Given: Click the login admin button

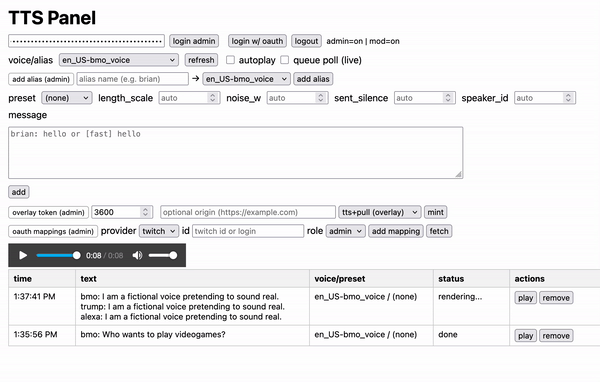Looking at the screenshot, I should (194, 41).
